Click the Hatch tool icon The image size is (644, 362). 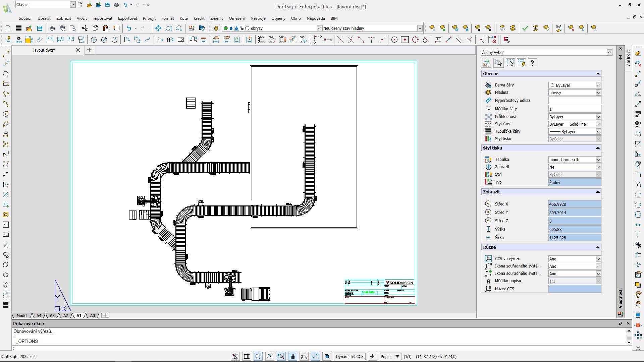click(6, 194)
